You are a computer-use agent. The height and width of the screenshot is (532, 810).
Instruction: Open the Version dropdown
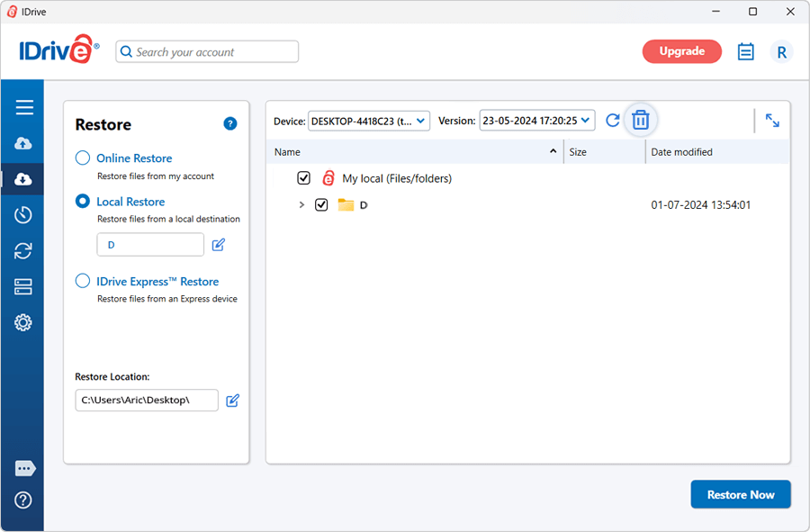click(537, 121)
